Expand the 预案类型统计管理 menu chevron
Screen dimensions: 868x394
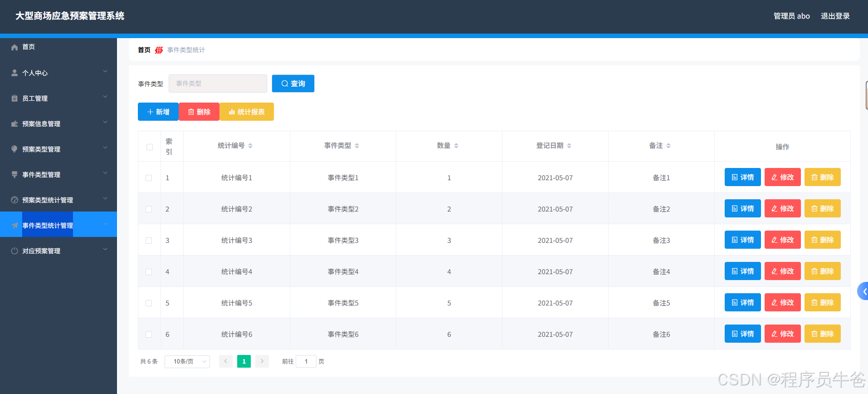point(105,198)
